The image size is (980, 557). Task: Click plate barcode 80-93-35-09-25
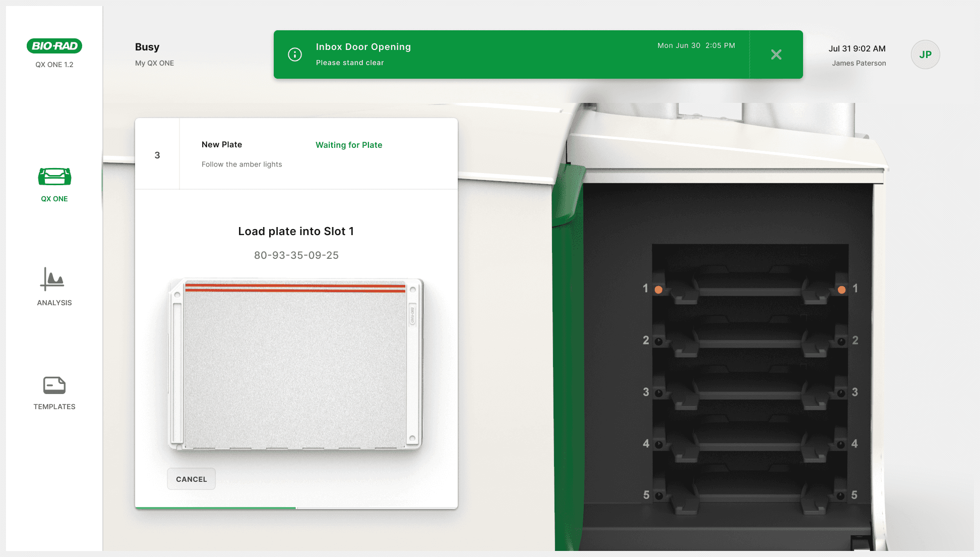[x=296, y=255]
